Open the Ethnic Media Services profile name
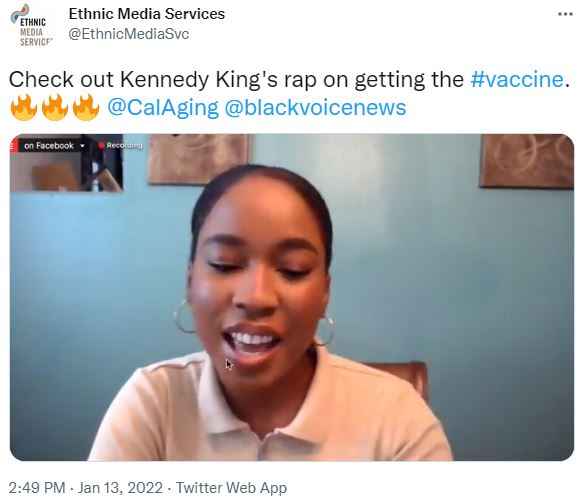Viewport: 586px width, 501px height. 147,14
